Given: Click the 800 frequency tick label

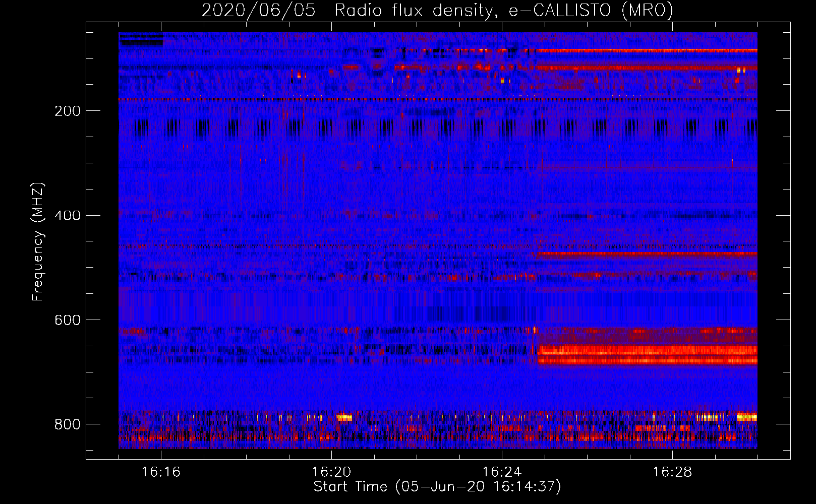Looking at the screenshot, I should point(68,424).
